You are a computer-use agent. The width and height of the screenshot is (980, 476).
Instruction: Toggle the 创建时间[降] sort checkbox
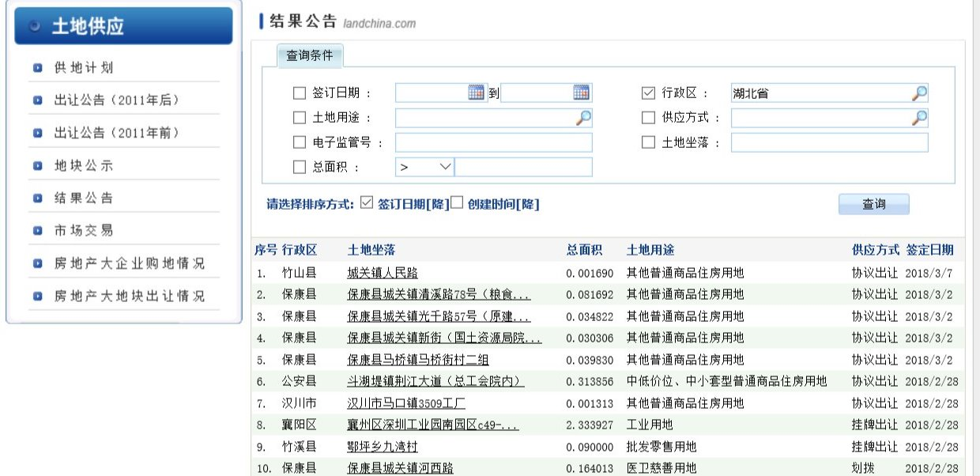(456, 203)
